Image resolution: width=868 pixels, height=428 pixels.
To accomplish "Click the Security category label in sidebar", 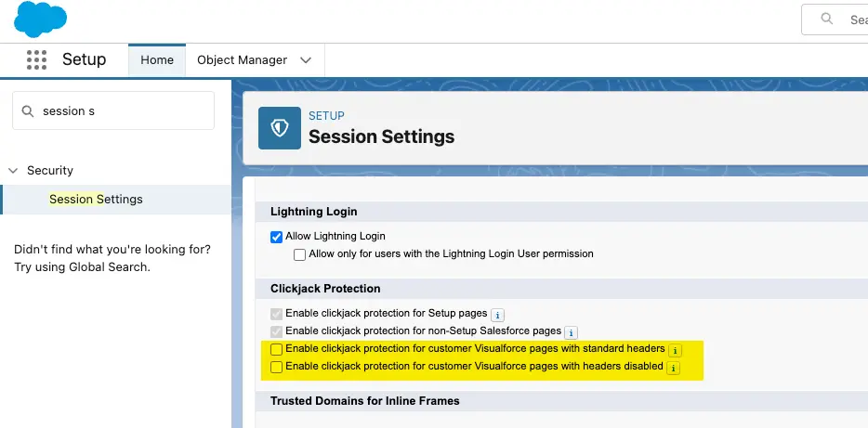I will pyautogui.click(x=50, y=171).
